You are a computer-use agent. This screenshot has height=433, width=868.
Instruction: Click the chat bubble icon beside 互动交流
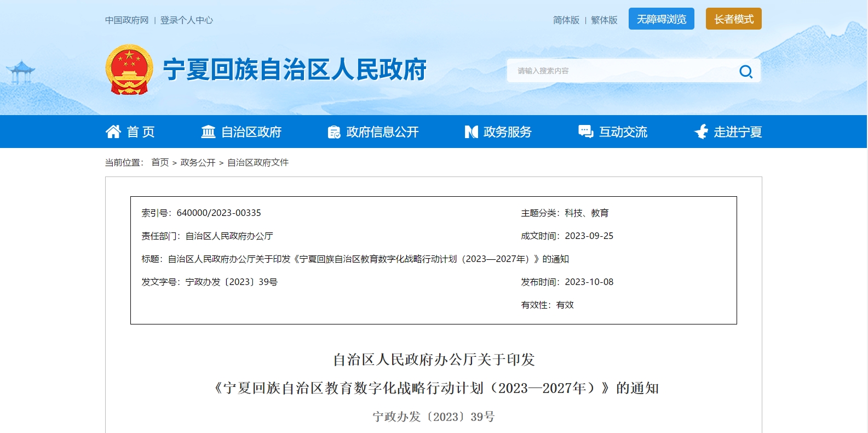coord(585,132)
